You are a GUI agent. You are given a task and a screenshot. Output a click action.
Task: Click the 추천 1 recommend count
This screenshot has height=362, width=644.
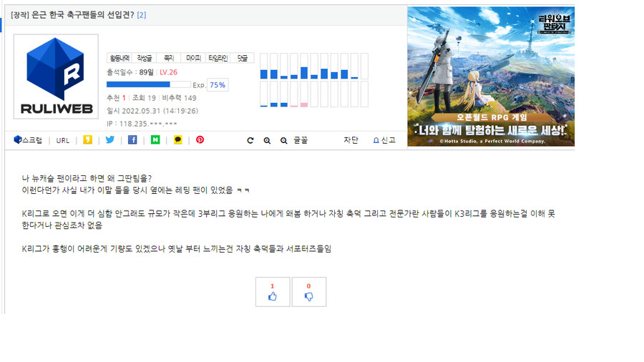point(116,98)
